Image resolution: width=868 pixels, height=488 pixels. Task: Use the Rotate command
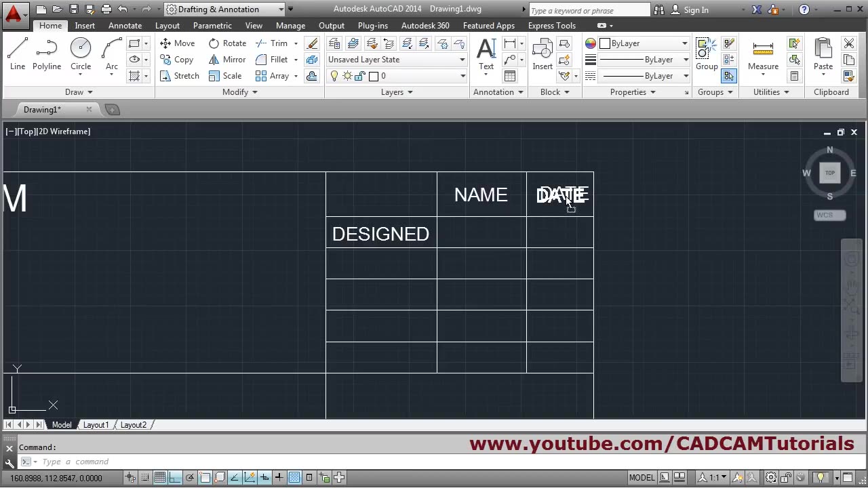[x=227, y=43]
